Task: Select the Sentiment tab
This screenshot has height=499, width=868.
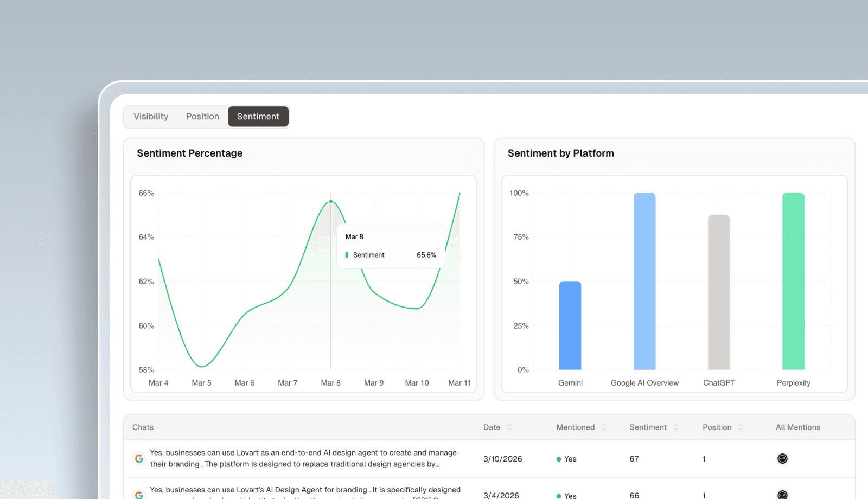Action: [258, 117]
